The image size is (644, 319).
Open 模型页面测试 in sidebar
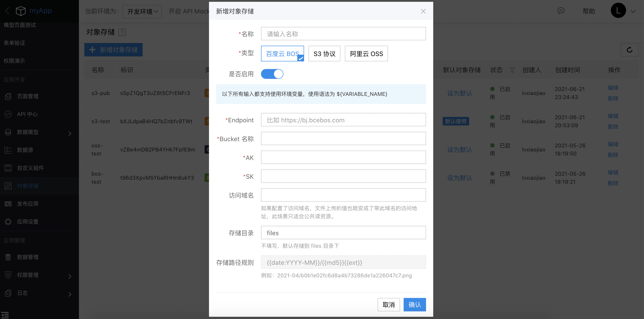(20, 25)
